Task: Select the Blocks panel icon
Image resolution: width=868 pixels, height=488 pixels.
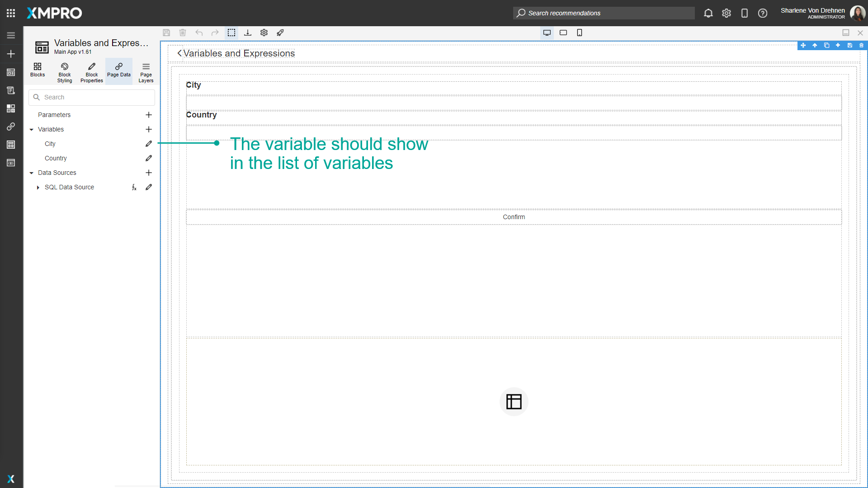Action: (38, 71)
